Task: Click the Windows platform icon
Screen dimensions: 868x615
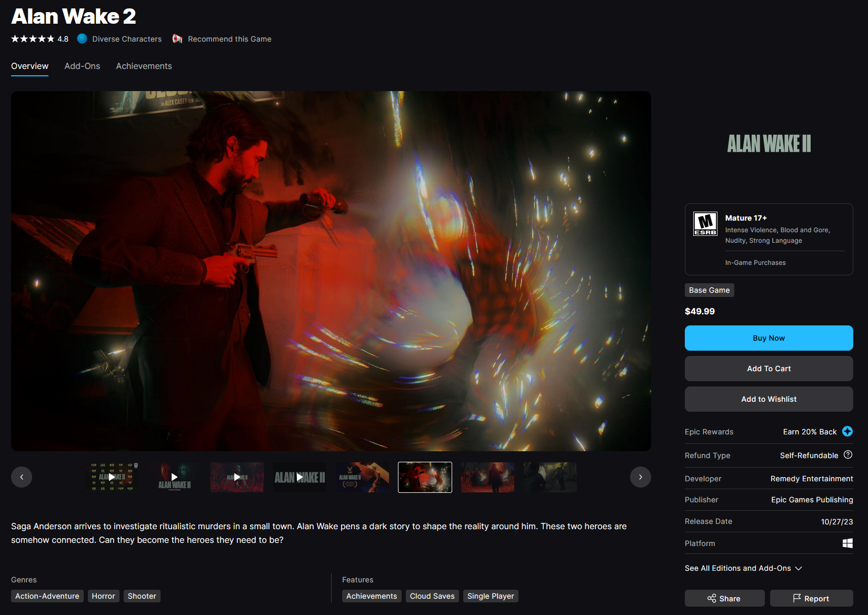Action: tap(847, 543)
